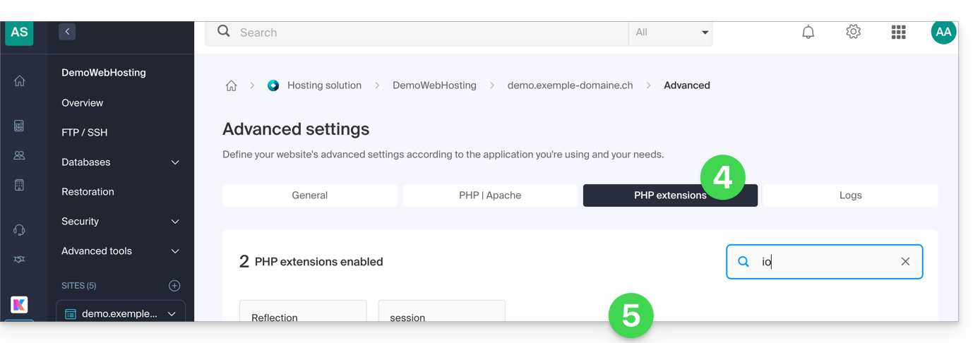The image size is (980, 343).
Task: Open FTP / SSH in sidebar
Action: point(85,133)
